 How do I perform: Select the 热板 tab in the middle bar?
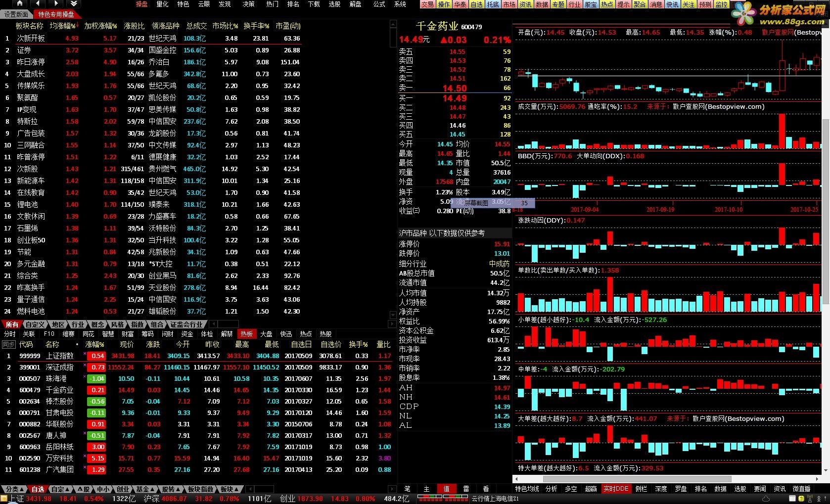[x=246, y=334]
